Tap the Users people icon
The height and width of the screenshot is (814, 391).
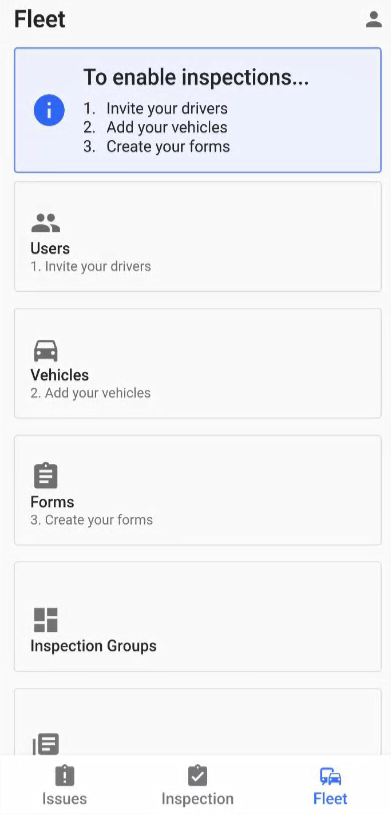coord(46,223)
